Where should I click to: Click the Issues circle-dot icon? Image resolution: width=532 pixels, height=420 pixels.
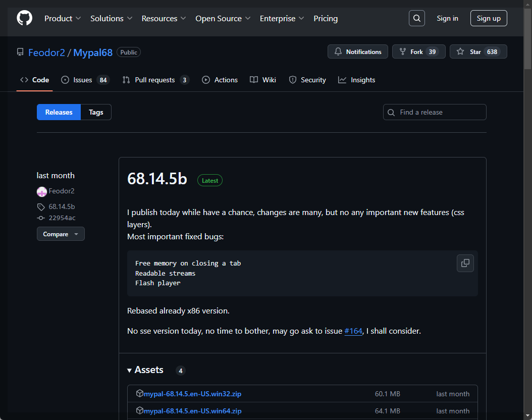pos(65,80)
